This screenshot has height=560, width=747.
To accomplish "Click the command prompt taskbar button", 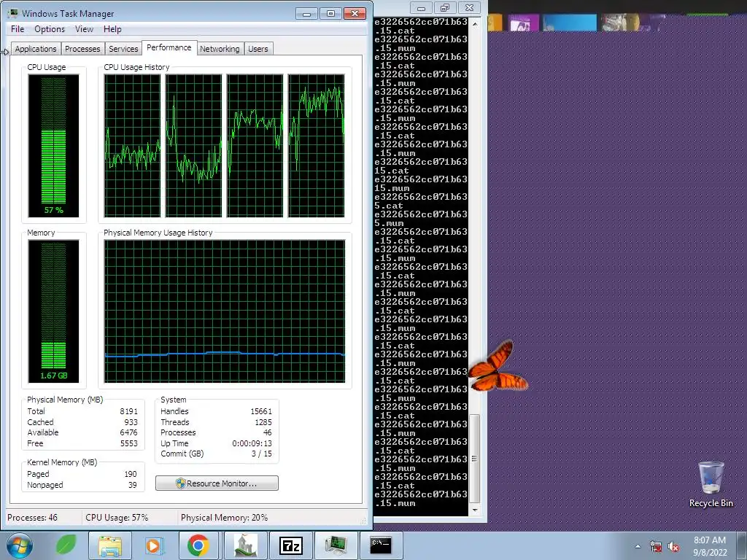I will [381, 545].
